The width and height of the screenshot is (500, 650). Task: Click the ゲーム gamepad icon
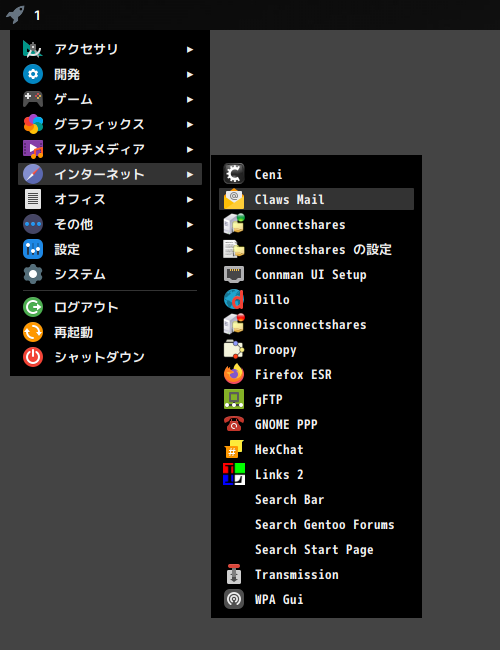(x=33, y=99)
